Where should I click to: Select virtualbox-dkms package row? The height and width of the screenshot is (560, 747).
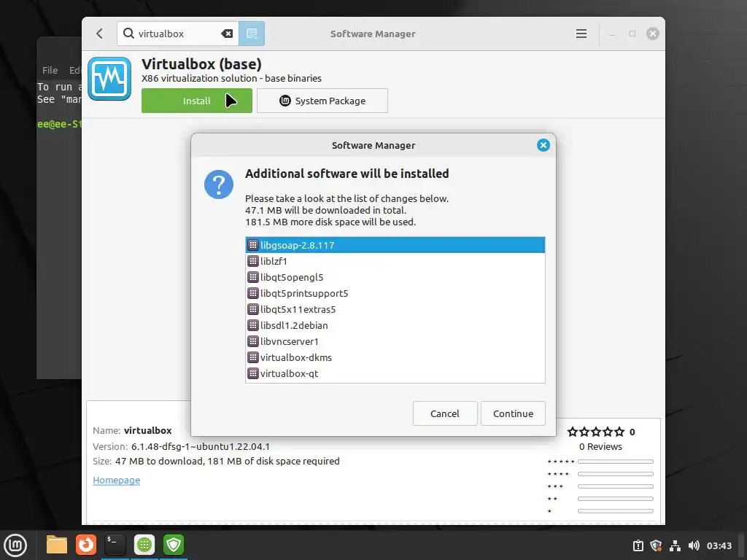coord(395,357)
